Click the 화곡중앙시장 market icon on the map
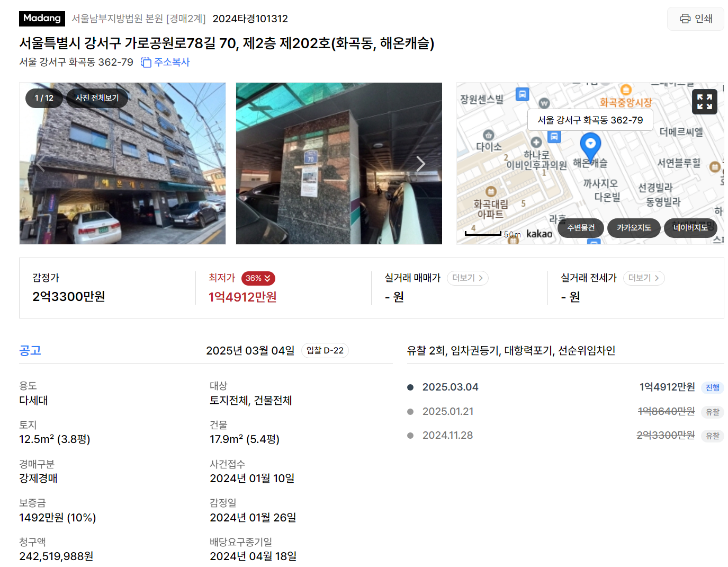 (x=626, y=90)
